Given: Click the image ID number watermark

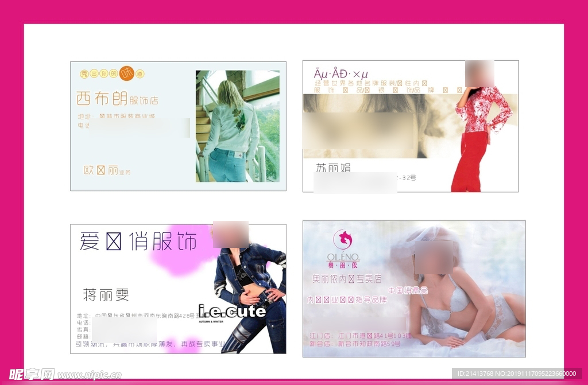Looking at the screenshot, I should click(514, 374).
